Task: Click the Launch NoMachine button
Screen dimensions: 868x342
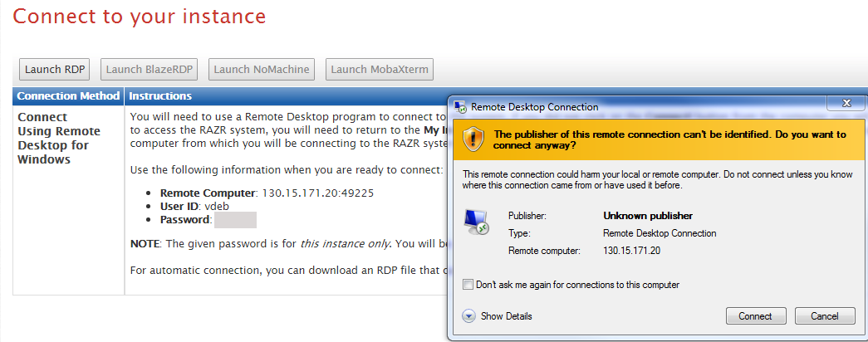Action: (x=262, y=69)
